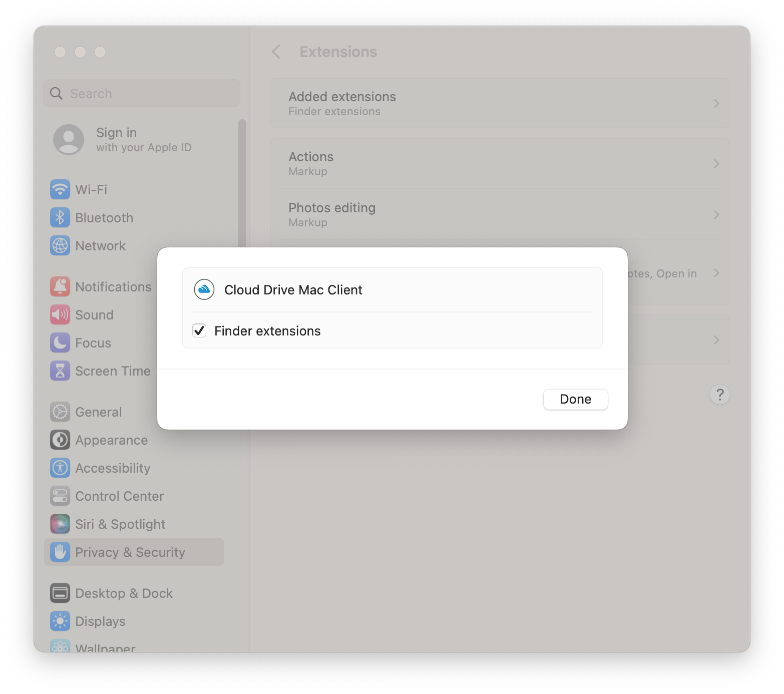Click the Extensions page title

tap(338, 52)
